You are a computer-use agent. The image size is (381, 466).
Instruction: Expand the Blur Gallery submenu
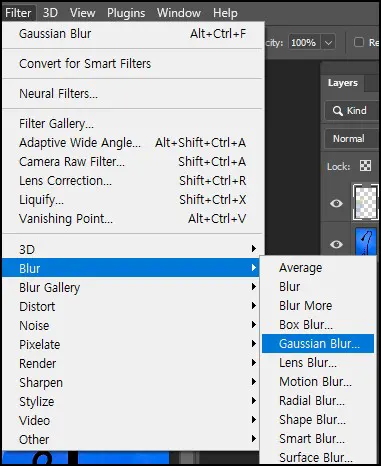pyautogui.click(x=131, y=287)
